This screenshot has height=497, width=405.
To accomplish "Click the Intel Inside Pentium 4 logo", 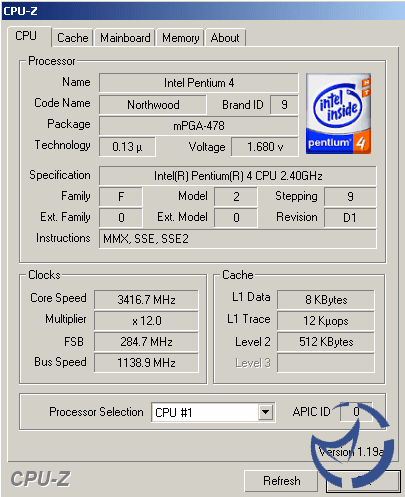I will tap(338, 114).
